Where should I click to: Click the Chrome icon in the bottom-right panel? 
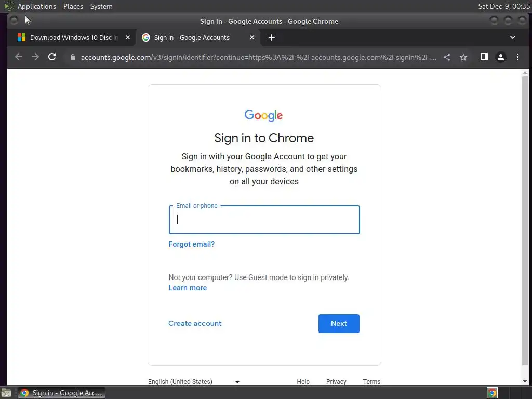pos(493,393)
